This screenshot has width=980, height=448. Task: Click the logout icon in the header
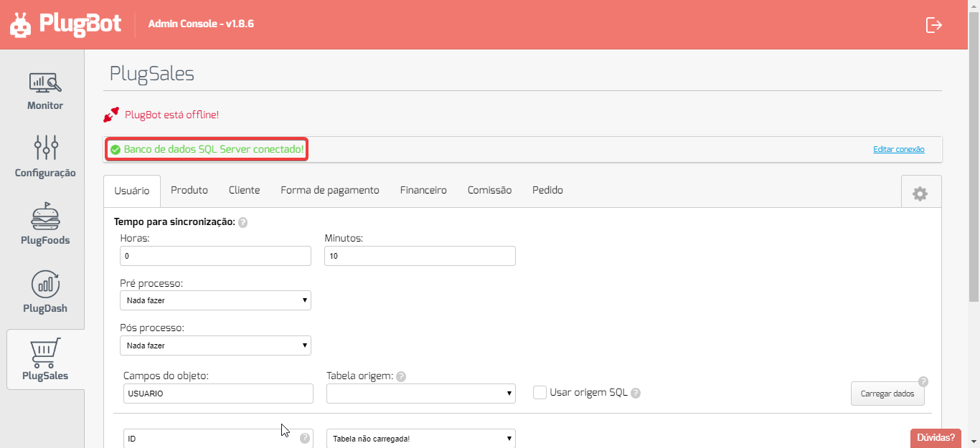click(x=933, y=24)
